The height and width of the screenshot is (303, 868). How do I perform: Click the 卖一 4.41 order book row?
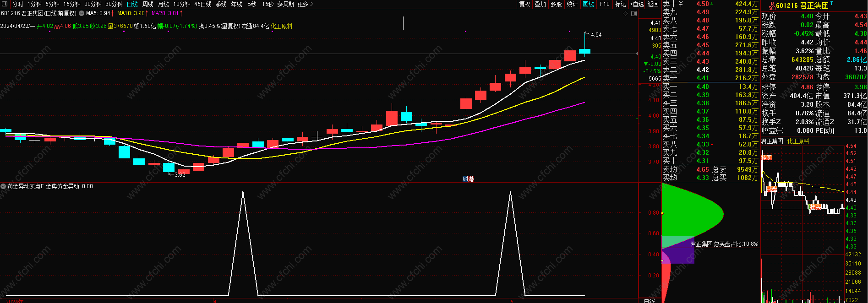[710, 78]
